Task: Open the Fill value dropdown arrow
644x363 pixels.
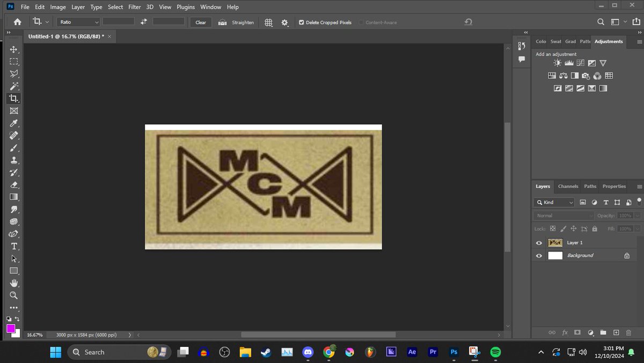Action: 637,228
